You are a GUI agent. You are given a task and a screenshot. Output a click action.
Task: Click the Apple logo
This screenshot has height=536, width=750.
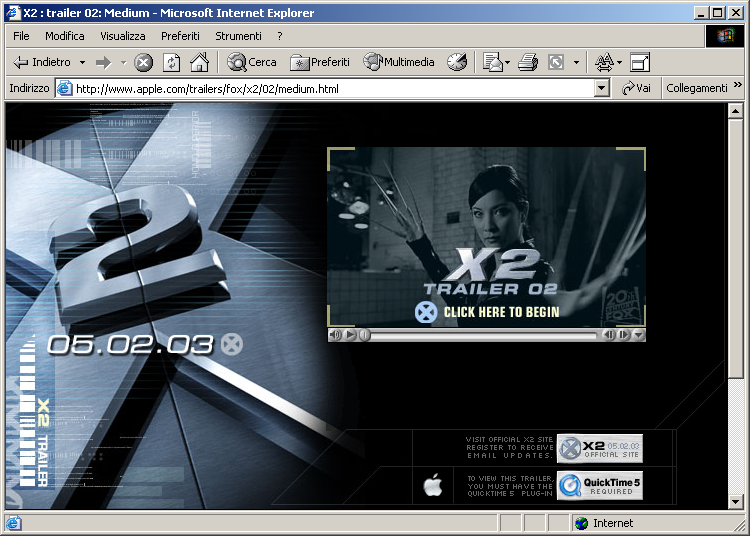click(433, 484)
